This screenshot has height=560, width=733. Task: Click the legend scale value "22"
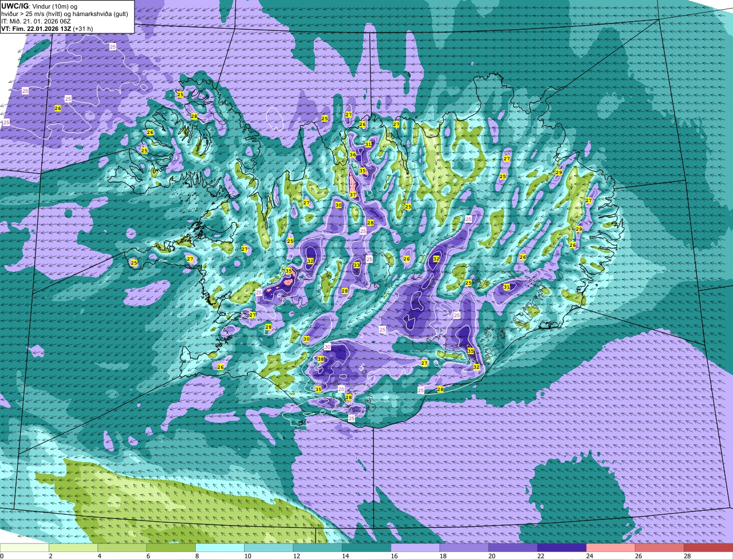(x=540, y=556)
